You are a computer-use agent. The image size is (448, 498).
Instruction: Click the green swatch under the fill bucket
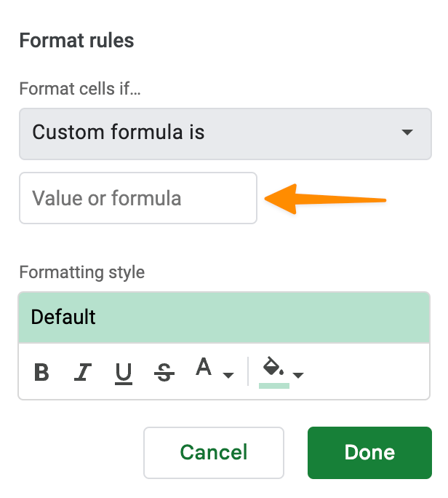(274, 385)
